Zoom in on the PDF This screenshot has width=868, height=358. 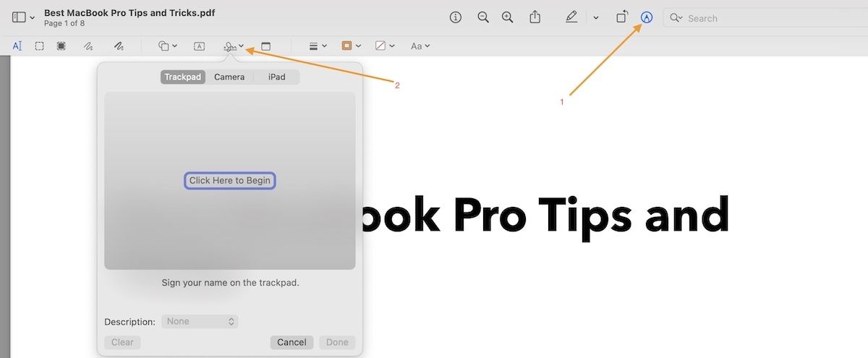508,17
